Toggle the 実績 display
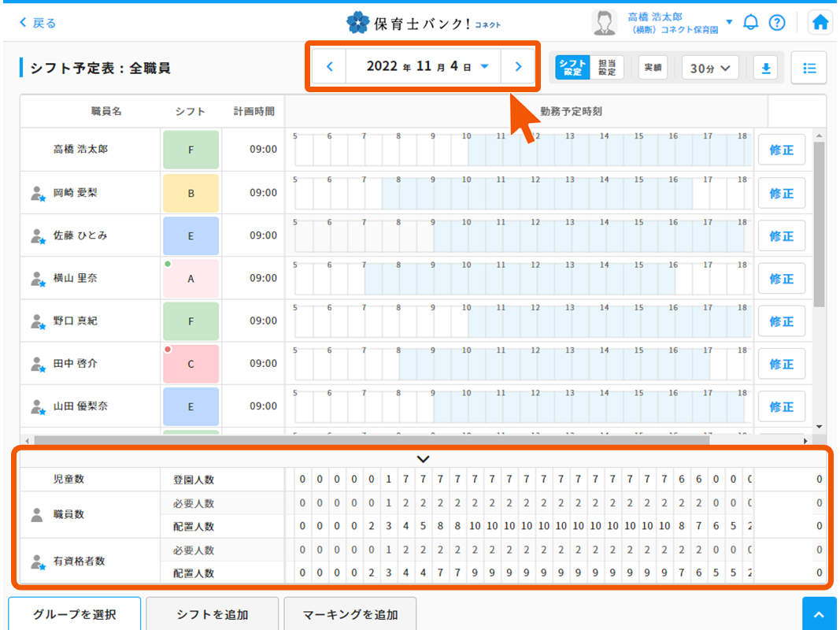This screenshot has height=630, width=840. [653, 69]
